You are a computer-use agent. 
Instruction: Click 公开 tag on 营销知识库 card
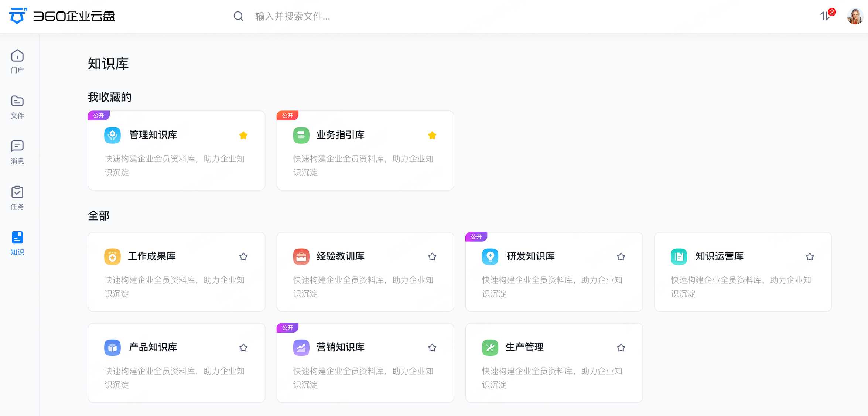[287, 328]
